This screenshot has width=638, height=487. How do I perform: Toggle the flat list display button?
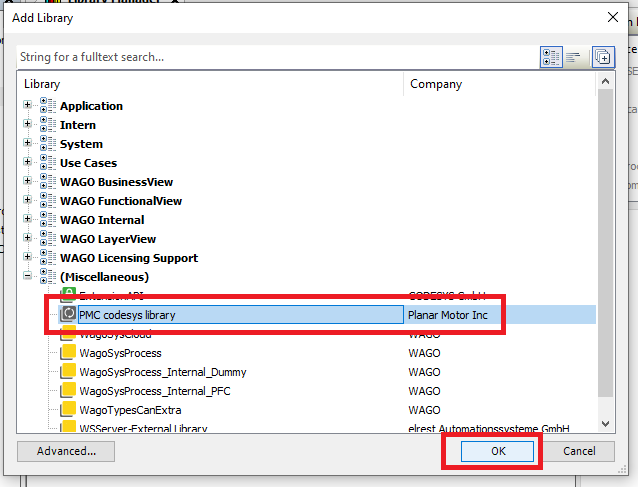coord(574,57)
